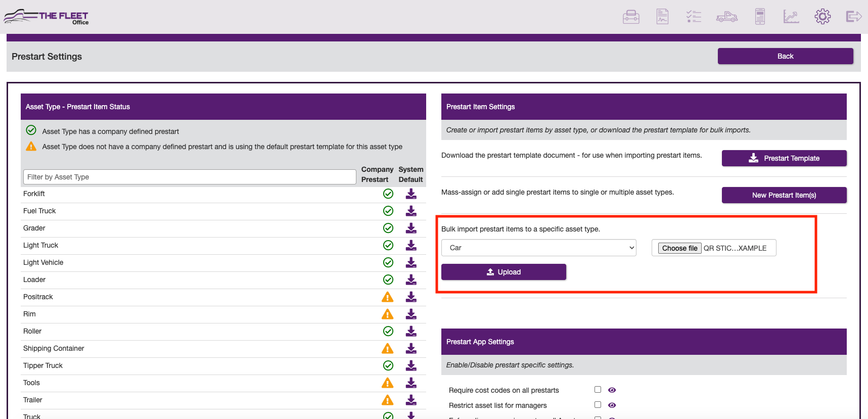Download system default prestart for Forklift
Image resolution: width=868 pixels, height=419 pixels.
[x=411, y=194]
